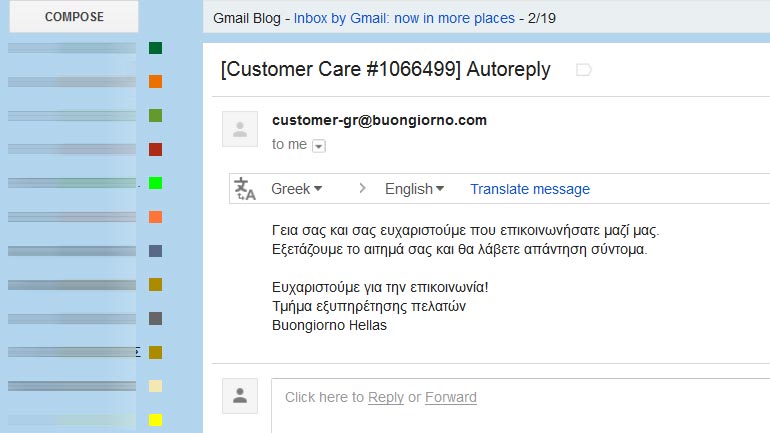Viewport: 770px width, 433px height.
Task: Open the English target language dropdown
Action: [414, 189]
